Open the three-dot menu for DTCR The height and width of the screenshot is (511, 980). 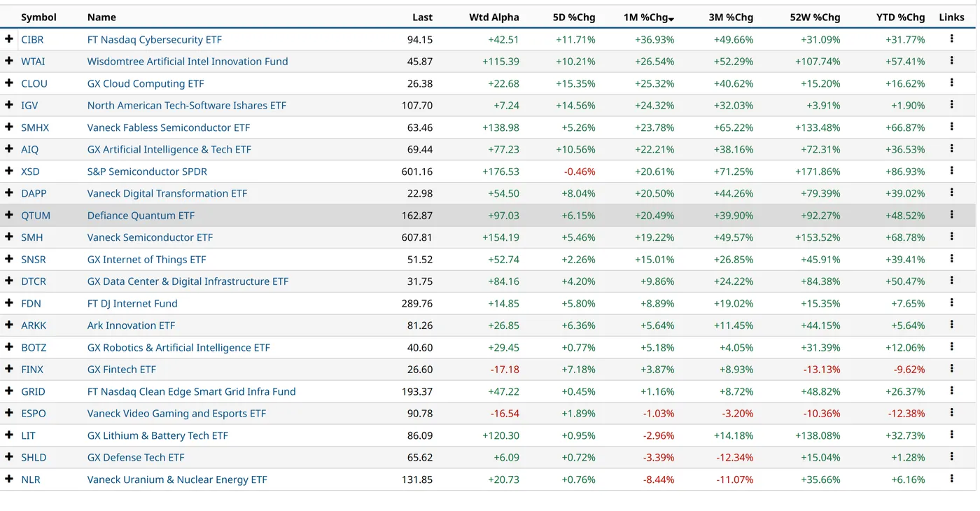click(x=951, y=281)
